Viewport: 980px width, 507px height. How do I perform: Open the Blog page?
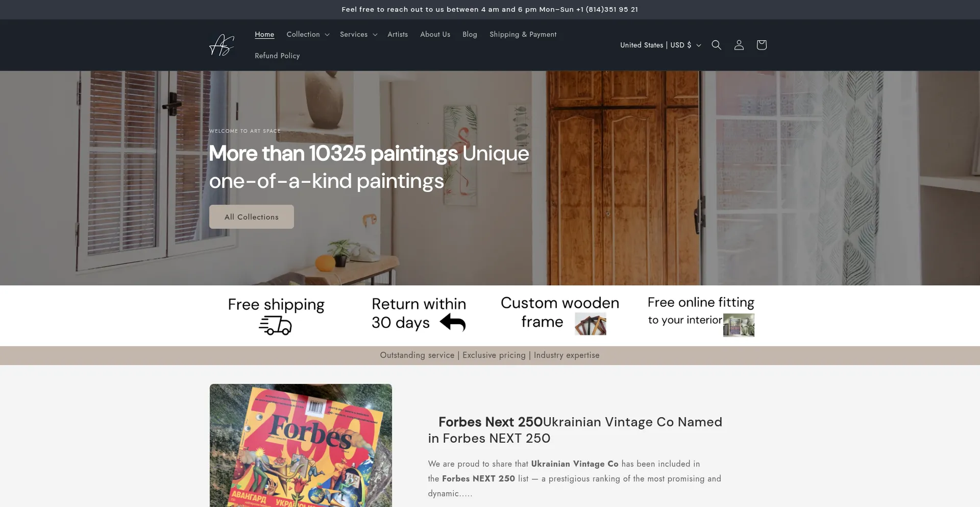tap(470, 34)
